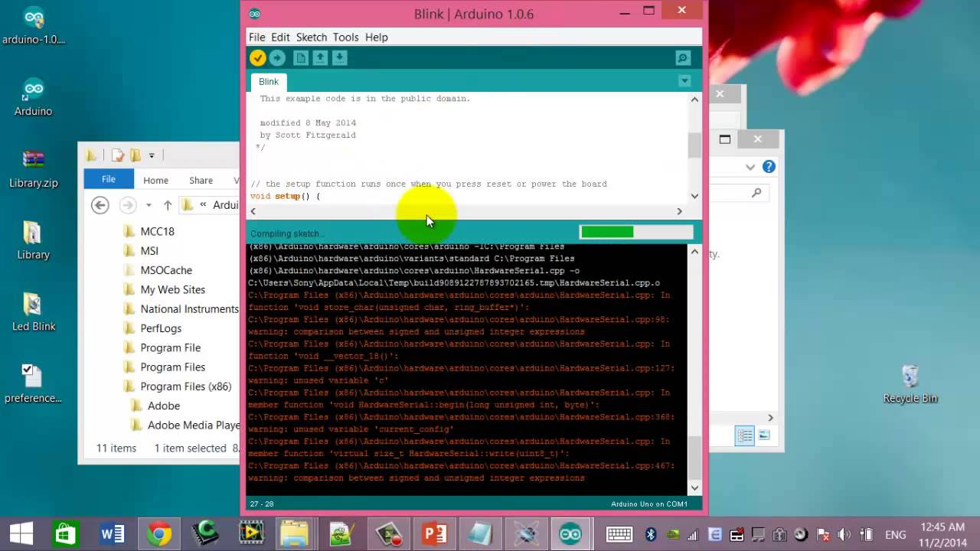Open the Tools menu in Arduino
This screenshot has height=551, width=980.
point(345,37)
